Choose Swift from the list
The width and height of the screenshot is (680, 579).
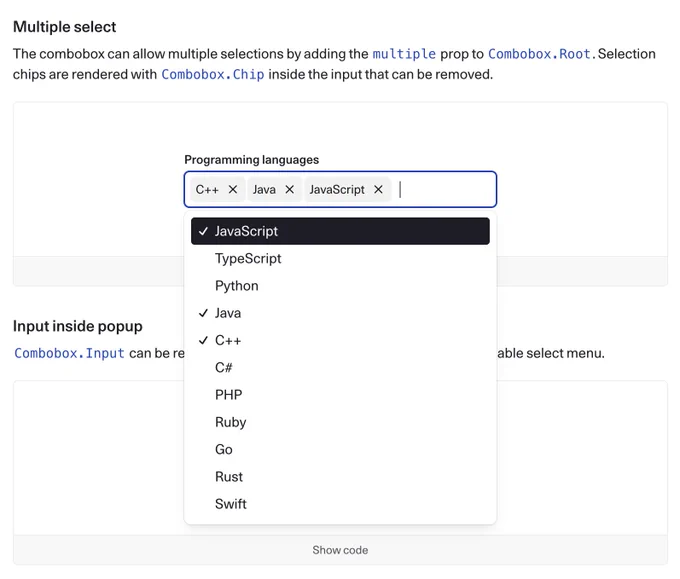pyautogui.click(x=340, y=504)
